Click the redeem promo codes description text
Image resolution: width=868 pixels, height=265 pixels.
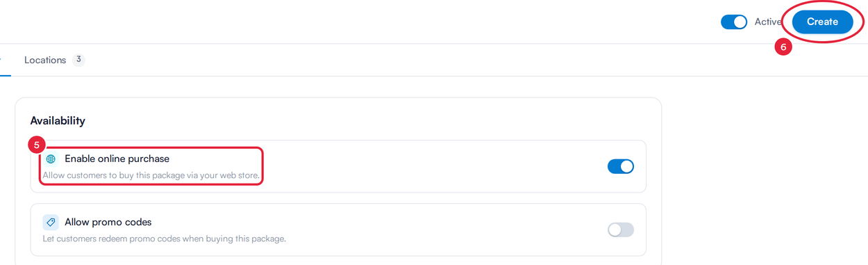pyautogui.click(x=159, y=239)
